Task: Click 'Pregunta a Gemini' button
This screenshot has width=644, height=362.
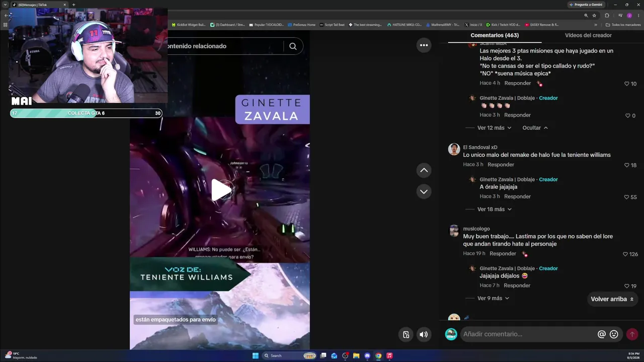Action: point(586,5)
